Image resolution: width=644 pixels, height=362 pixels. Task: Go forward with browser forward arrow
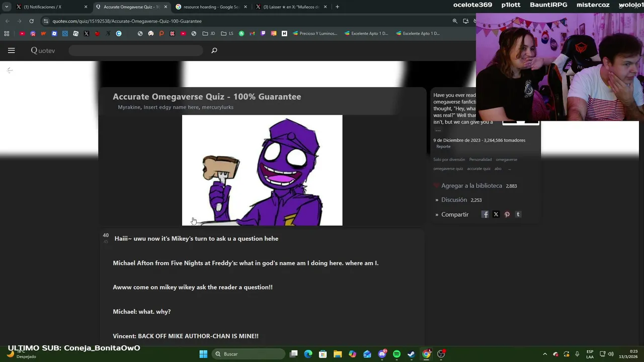point(19,21)
